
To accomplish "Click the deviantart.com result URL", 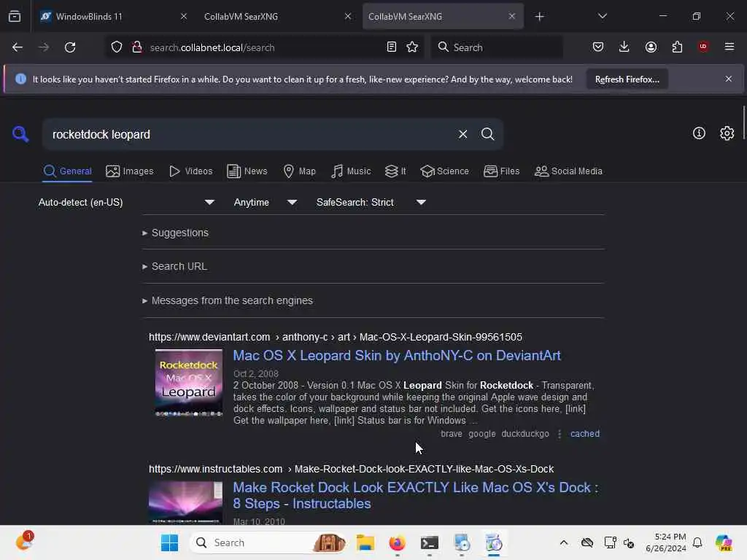I will tap(336, 337).
